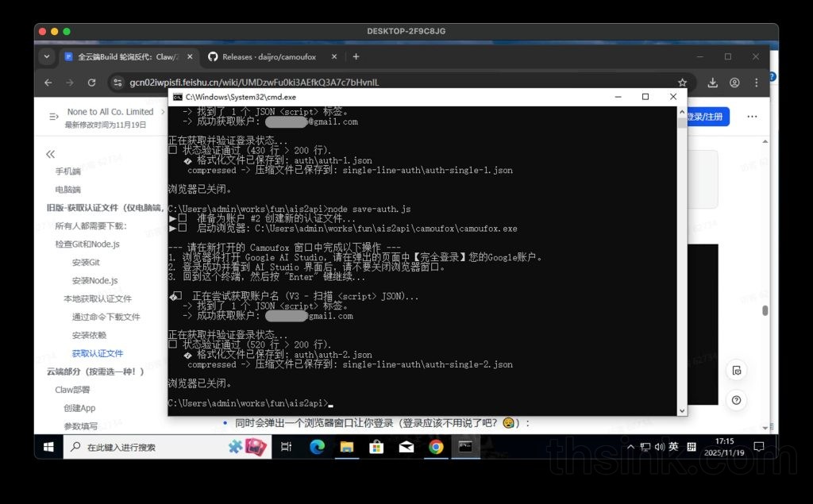Image resolution: width=813 pixels, height=504 pixels.
Task: Click the Mail icon in taskbar
Action: pos(406,447)
